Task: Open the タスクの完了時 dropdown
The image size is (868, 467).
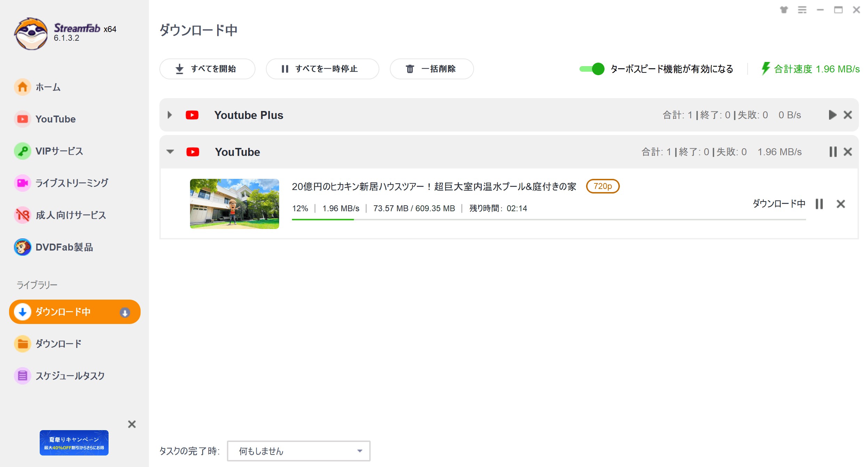Action: pyautogui.click(x=298, y=451)
